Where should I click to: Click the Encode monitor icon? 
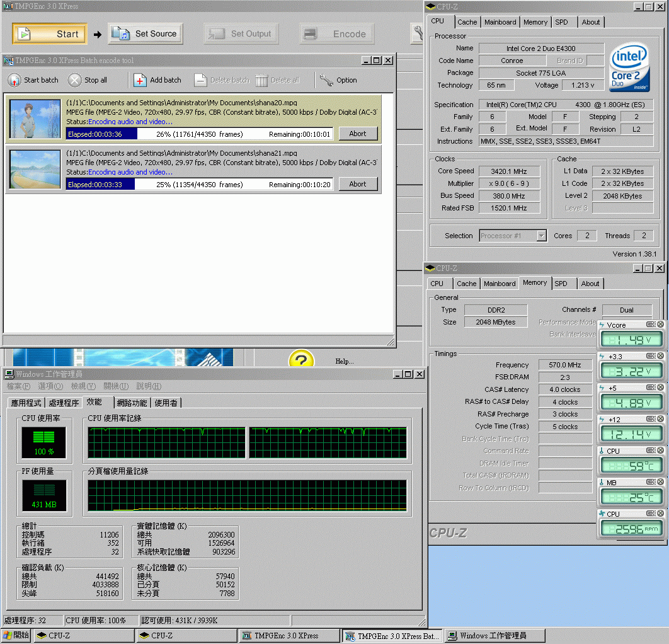pyautogui.click(x=310, y=34)
